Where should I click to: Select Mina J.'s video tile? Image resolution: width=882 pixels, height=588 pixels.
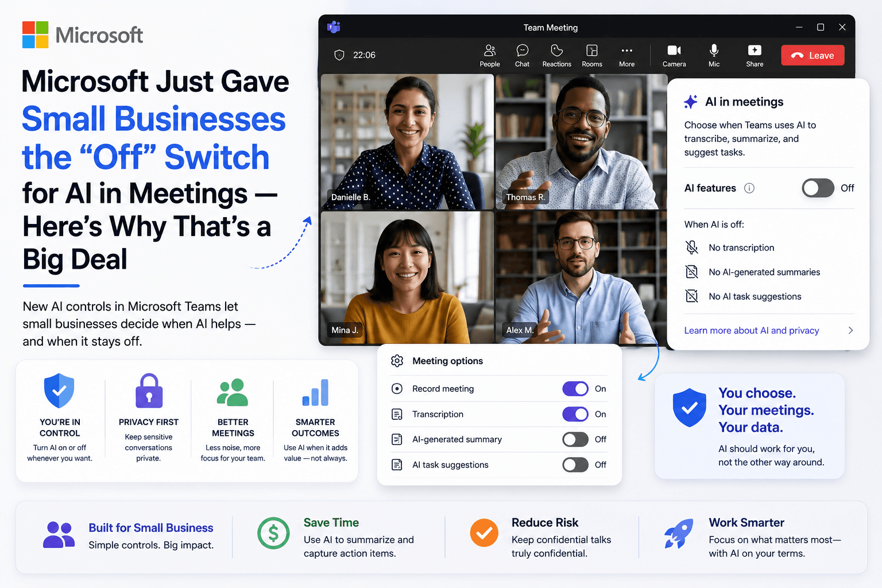(407, 277)
